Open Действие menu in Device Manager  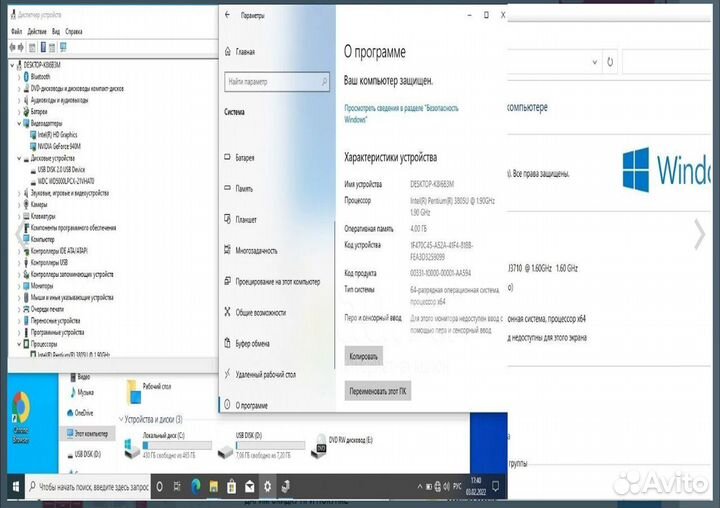[37, 31]
